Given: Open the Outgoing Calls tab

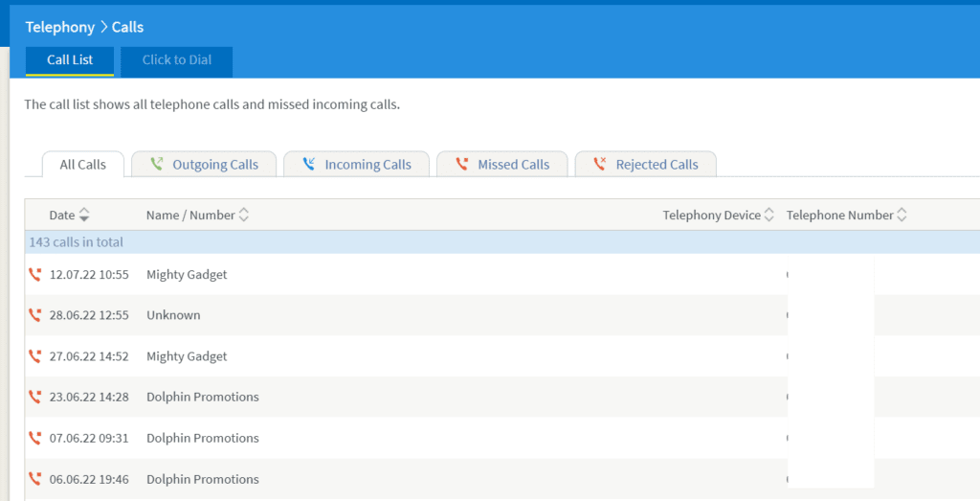Looking at the screenshot, I should 204,165.
